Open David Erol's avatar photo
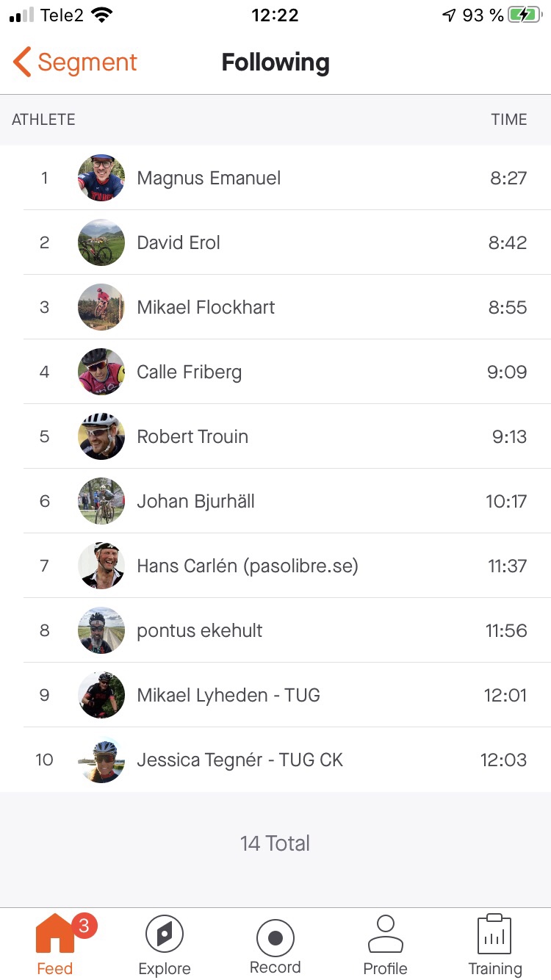This screenshot has width=551, height=980. (x=101, y=242)
